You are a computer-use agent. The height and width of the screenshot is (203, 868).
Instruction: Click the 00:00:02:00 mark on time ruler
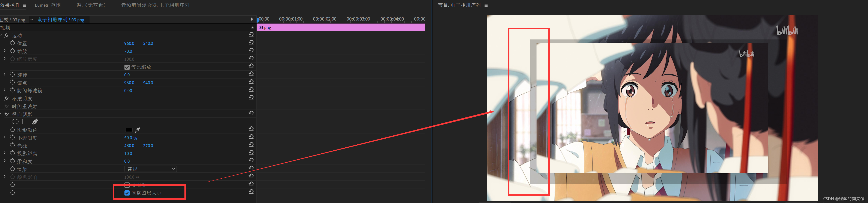click(325, 19)
